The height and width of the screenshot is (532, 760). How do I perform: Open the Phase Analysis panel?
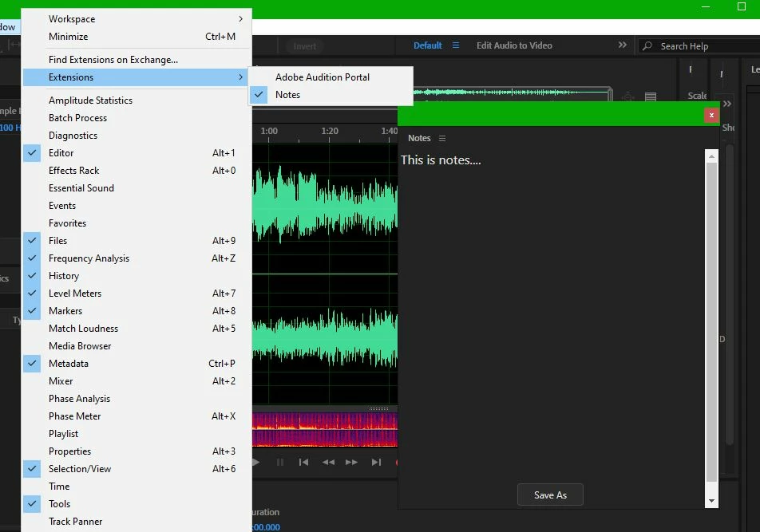tap(137, 398)
